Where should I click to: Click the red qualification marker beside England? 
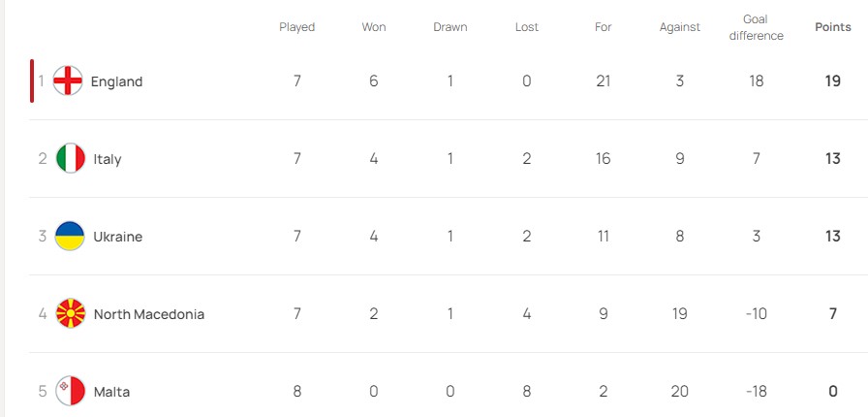tap(32, 81)
